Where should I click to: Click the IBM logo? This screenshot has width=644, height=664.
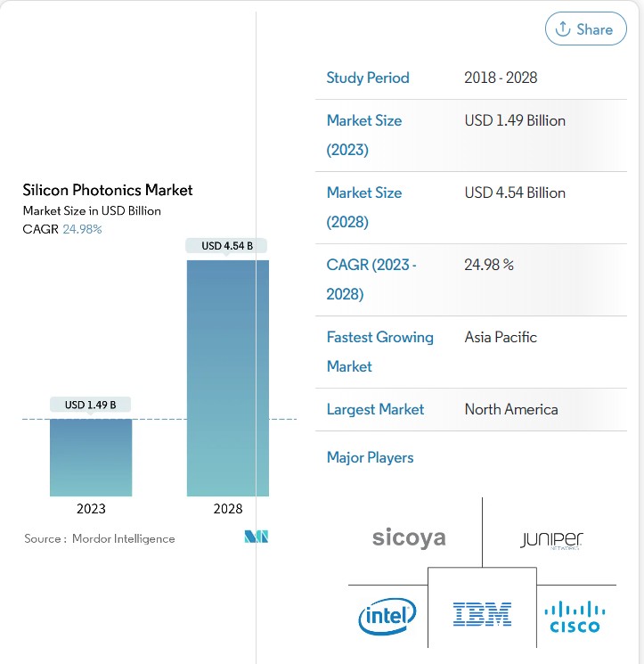click(x=482, y=614)
